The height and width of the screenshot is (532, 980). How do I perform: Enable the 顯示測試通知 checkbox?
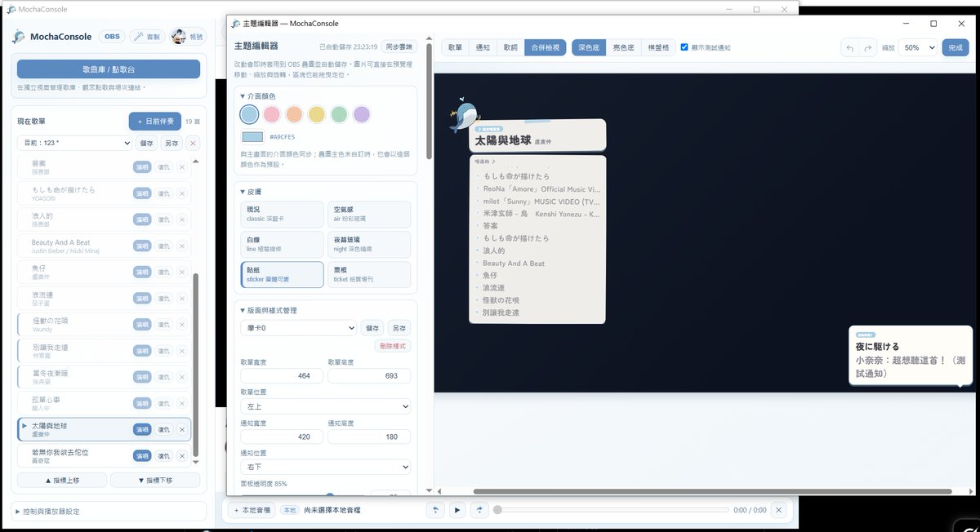(x=684, y=47)
